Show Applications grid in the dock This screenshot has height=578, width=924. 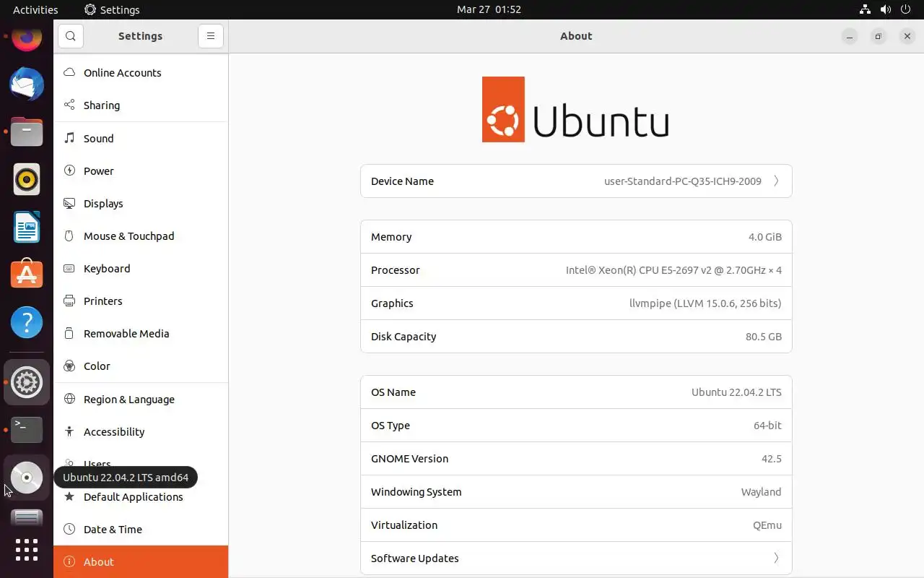point(27,550)
